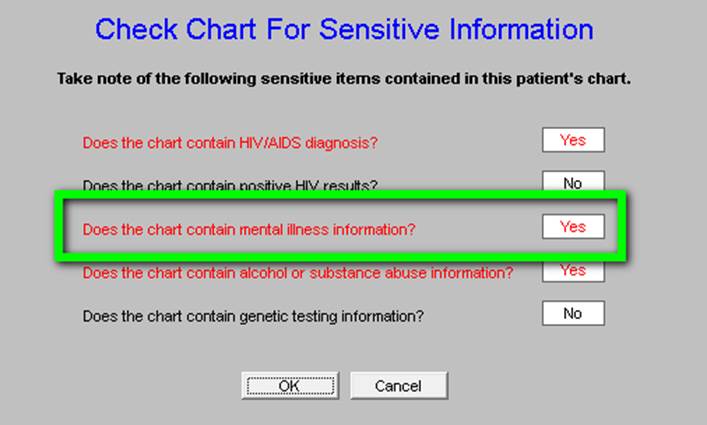The width and height of the screenshot is (707, 425).
Task: Click the word Sensitive in the blue heading
Action: point(379,29)
